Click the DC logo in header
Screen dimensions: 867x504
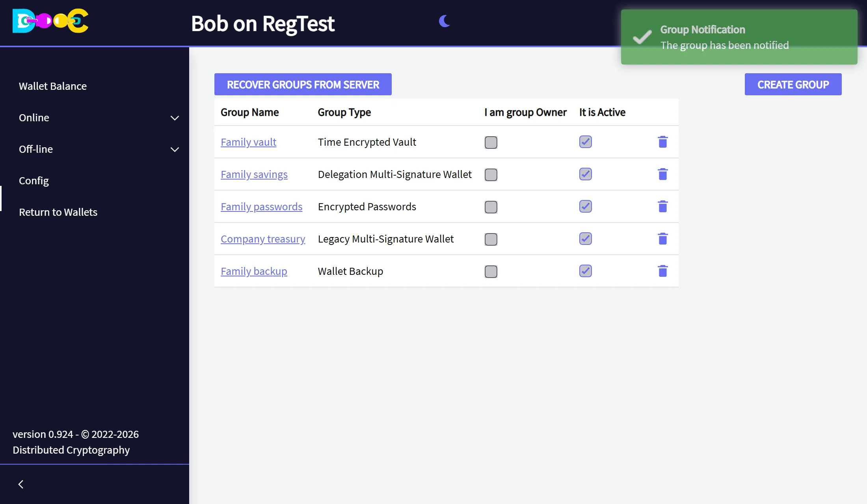coord(50,21)
